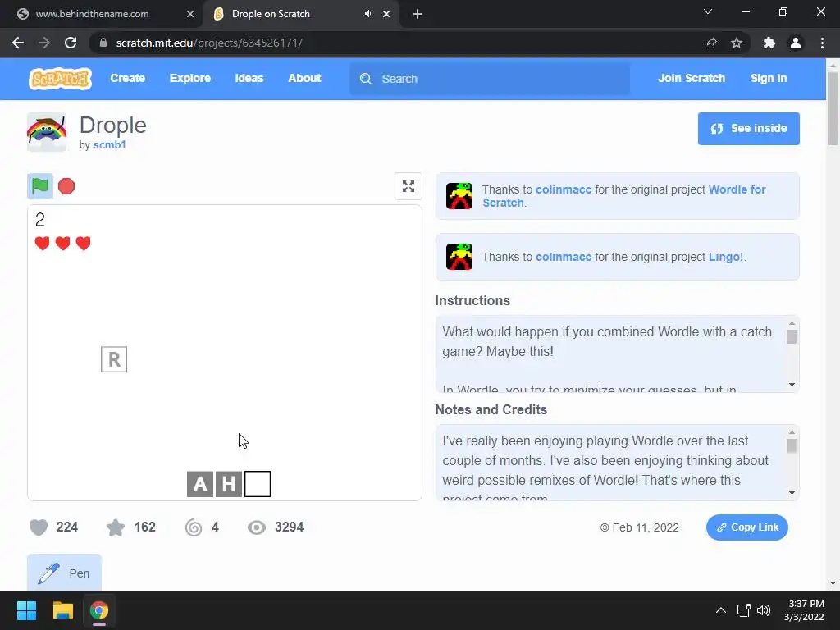Click in the Scratch Search field
The image size is (840, 630).
490,79
